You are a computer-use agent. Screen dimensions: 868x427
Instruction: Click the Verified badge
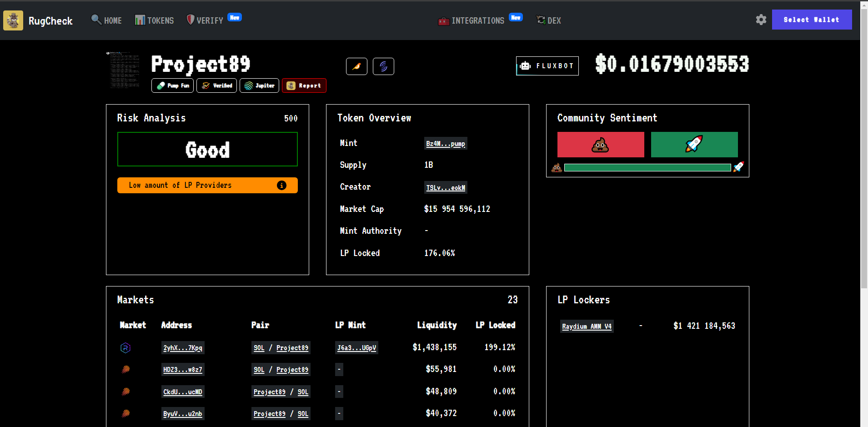coord(216,85)
